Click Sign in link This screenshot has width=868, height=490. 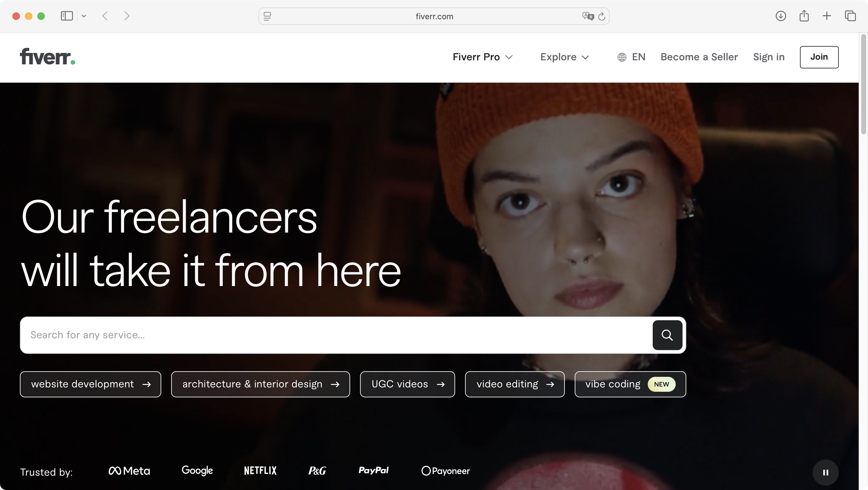[x=769, y=57]
